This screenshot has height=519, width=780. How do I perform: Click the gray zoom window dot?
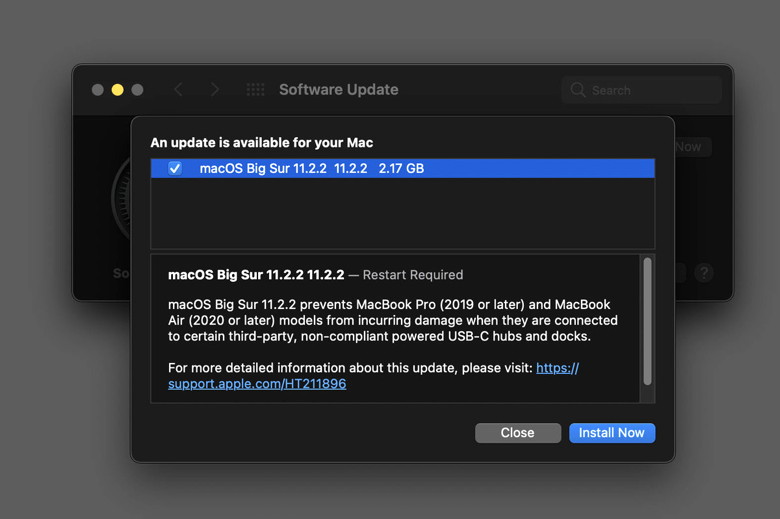(137, 90)
